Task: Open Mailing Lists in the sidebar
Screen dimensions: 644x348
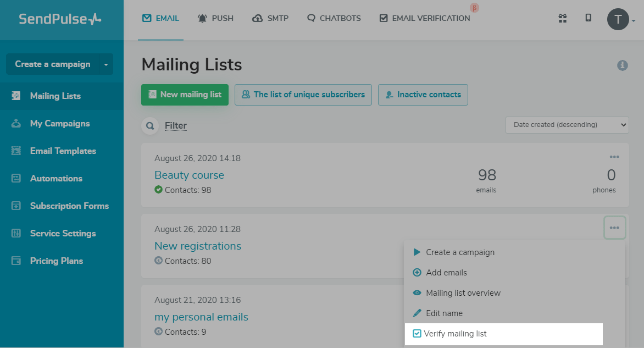Action: (x=62, y=96)
